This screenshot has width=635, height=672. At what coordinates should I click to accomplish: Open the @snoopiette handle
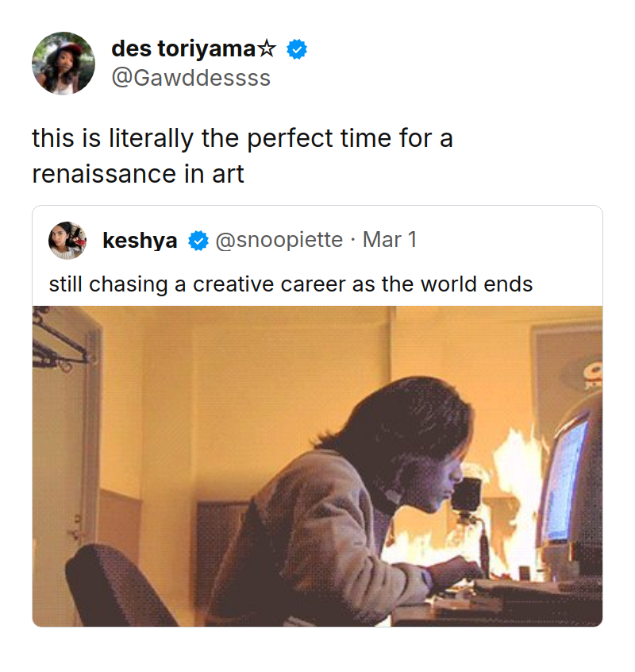279,241
